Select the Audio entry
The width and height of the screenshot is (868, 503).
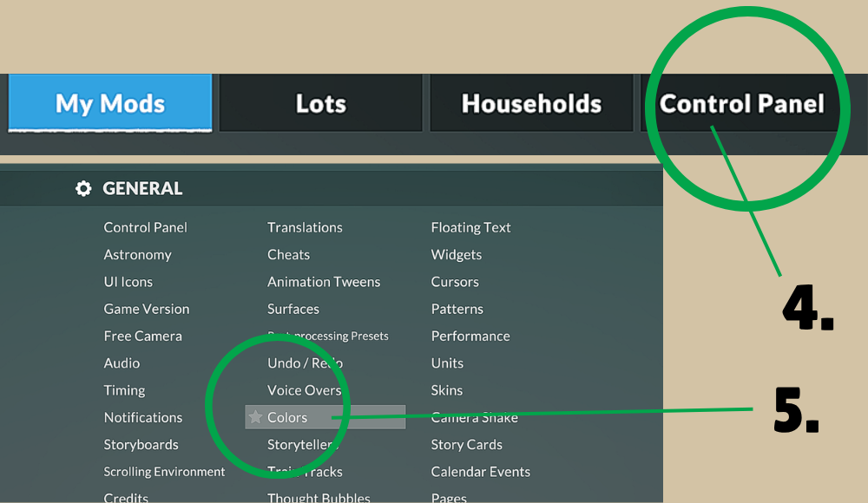point(122,363)
